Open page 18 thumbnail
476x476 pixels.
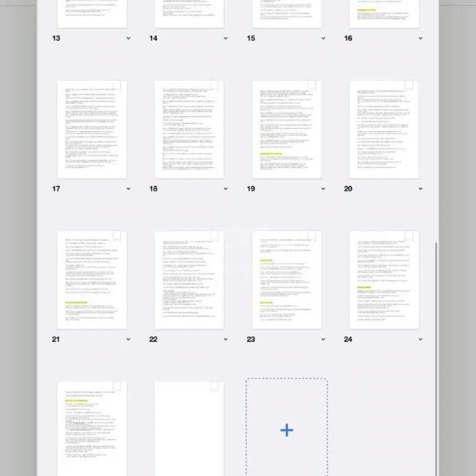click(x=189, y=129)
